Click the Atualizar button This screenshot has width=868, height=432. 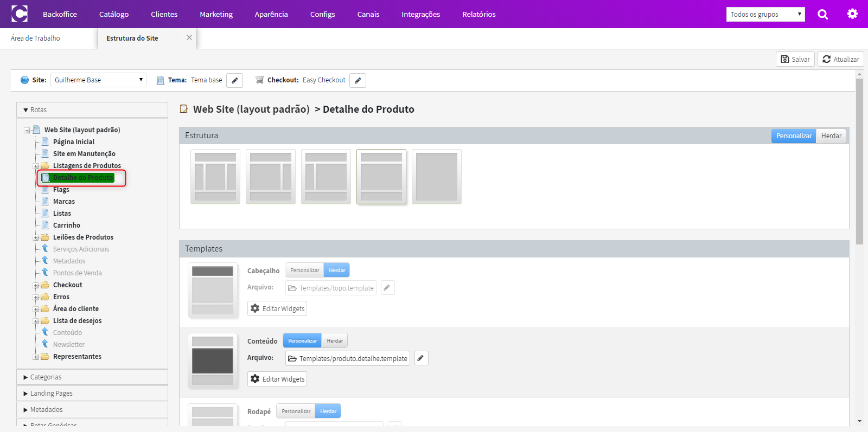[x=841, y=59]
